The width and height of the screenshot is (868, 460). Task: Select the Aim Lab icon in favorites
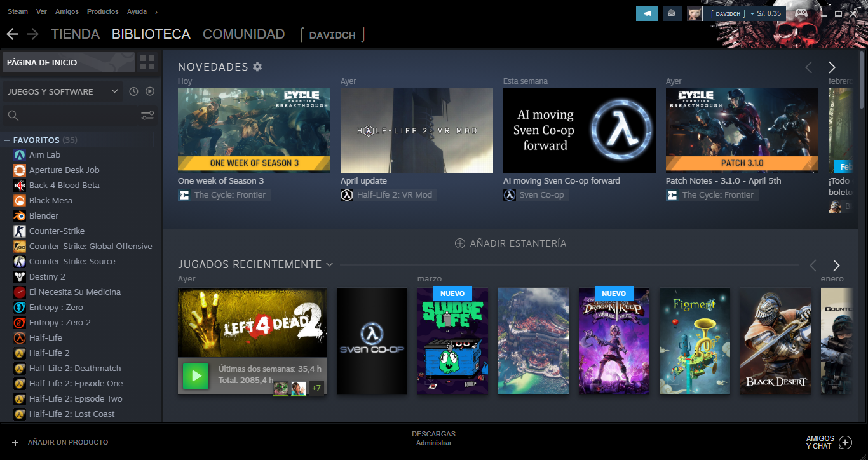pyautogui.click(x=20, y=154)
